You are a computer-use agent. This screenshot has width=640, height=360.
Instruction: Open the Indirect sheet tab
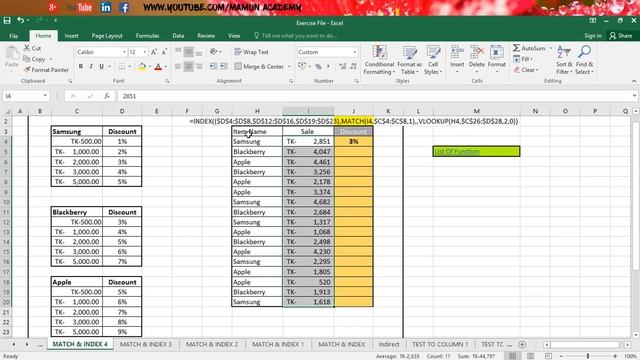click(389, 344)
